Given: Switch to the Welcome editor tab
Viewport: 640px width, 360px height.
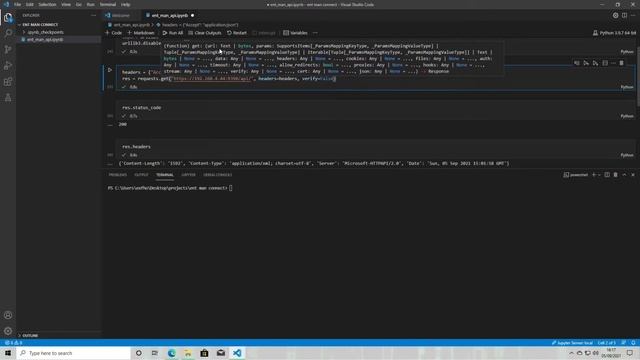Looking at the screenshot, I should pyautogui.click(x=120, y=16).
